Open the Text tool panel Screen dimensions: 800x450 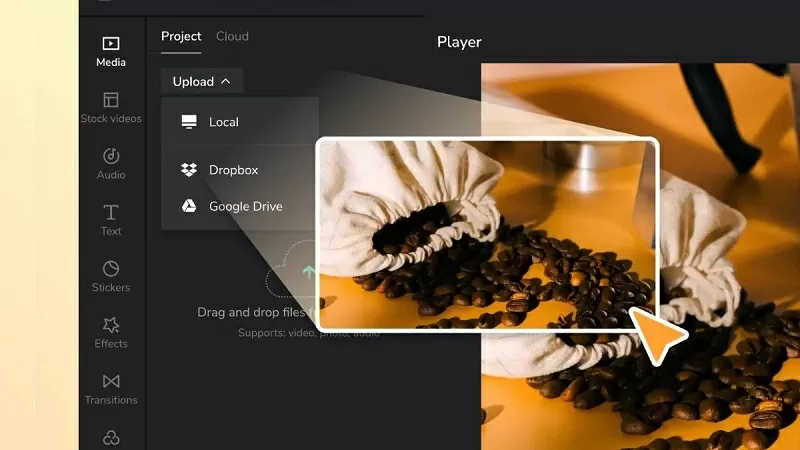tap(111, 220)
